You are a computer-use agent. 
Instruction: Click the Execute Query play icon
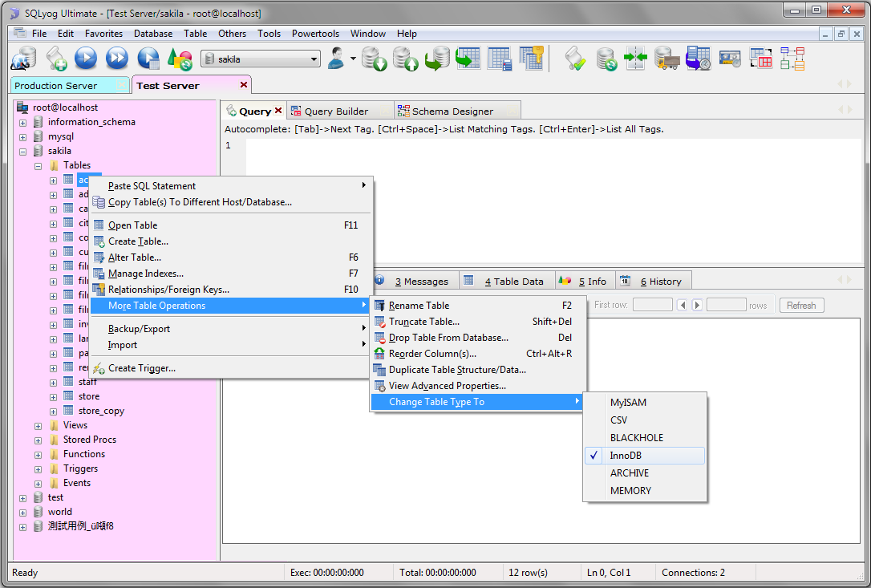86,59
